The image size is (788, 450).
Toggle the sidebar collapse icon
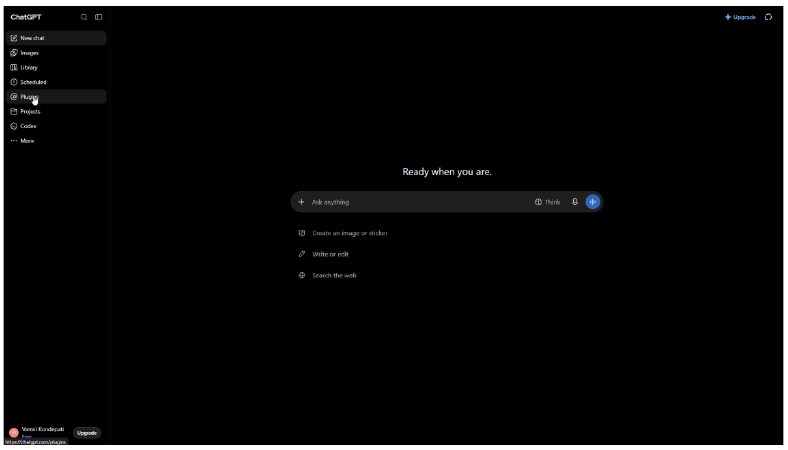(x=98, y=17)
